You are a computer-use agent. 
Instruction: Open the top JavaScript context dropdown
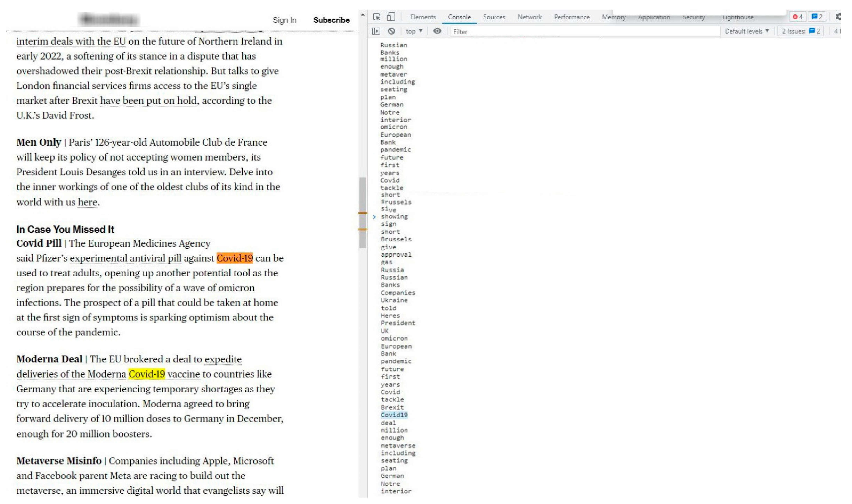(414, 31)
